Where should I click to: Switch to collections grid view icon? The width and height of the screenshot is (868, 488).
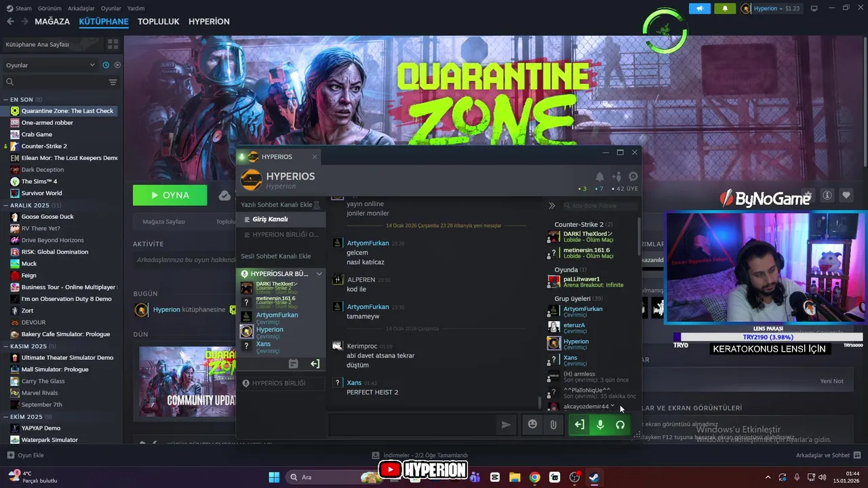coord(113,44)
